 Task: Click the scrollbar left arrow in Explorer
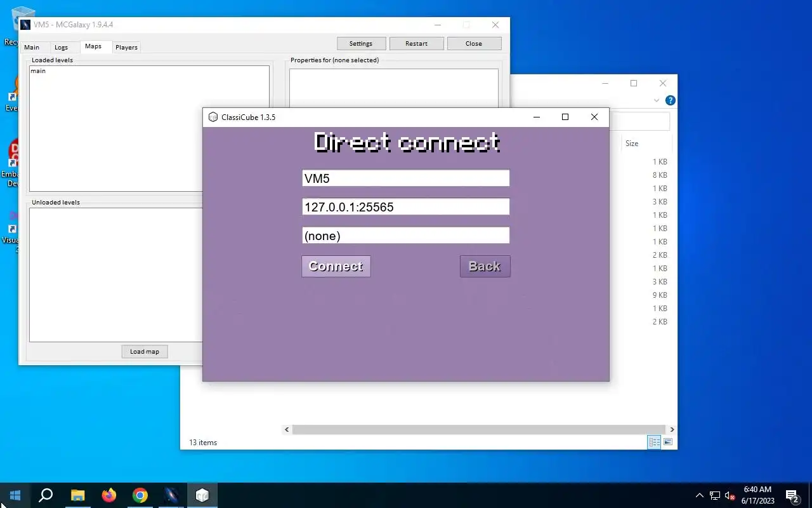click(287, 430)
